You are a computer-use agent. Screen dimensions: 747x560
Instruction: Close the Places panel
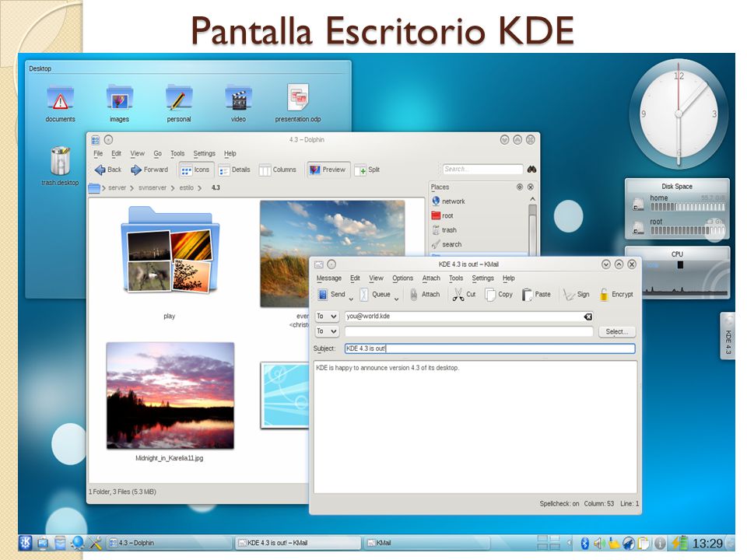click(530, 187)
